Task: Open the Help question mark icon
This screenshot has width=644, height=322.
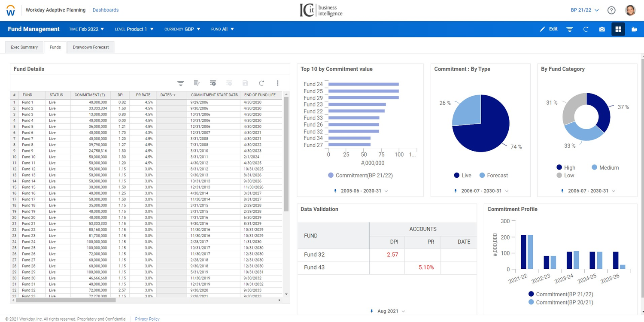Action: pyautogui.click(x=611, y=10)
